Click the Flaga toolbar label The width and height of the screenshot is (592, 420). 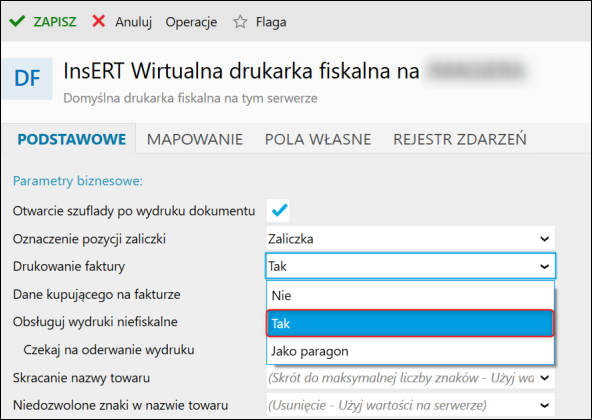tap(271, 22)
